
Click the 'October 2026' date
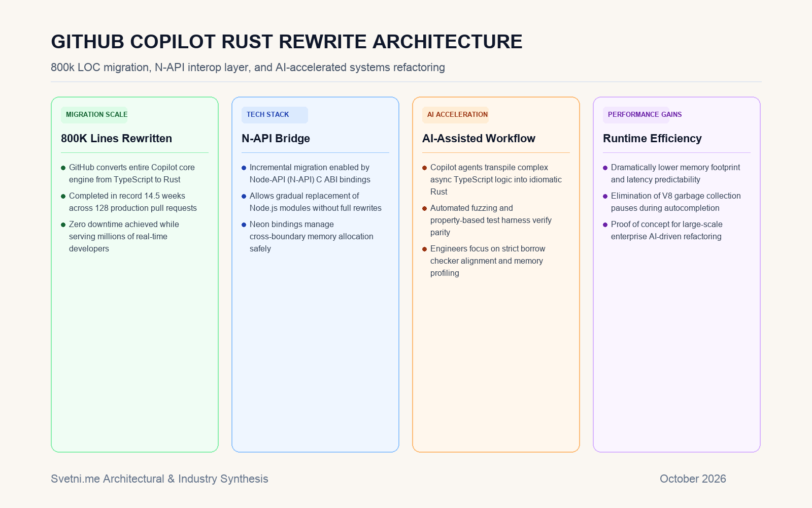click(x=693, y=479)
